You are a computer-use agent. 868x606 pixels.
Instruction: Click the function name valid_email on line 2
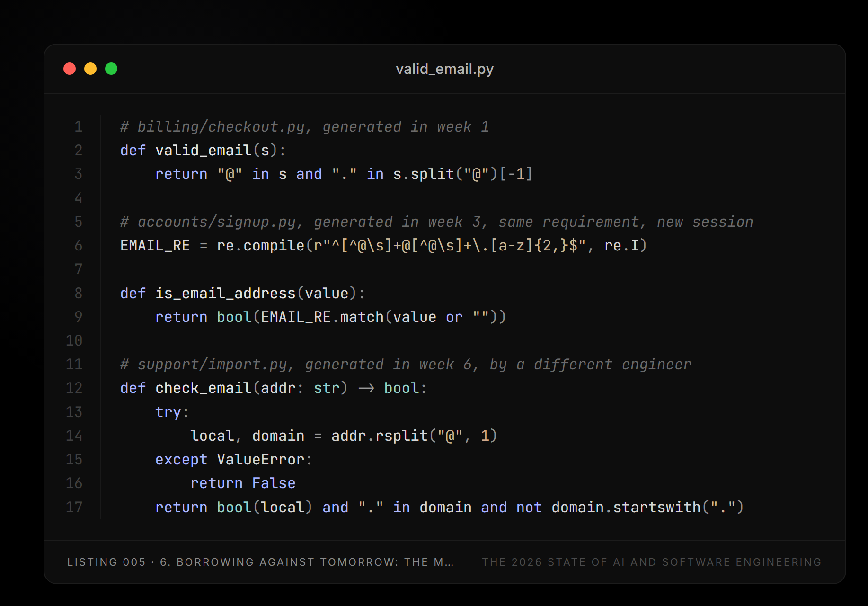pos(204,151)
